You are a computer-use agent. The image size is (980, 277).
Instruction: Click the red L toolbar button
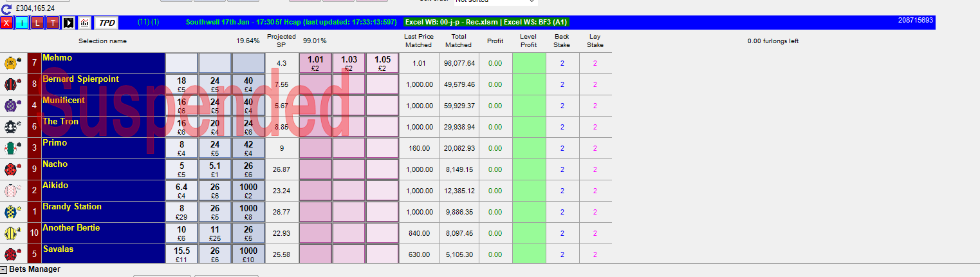pos(37,23)
